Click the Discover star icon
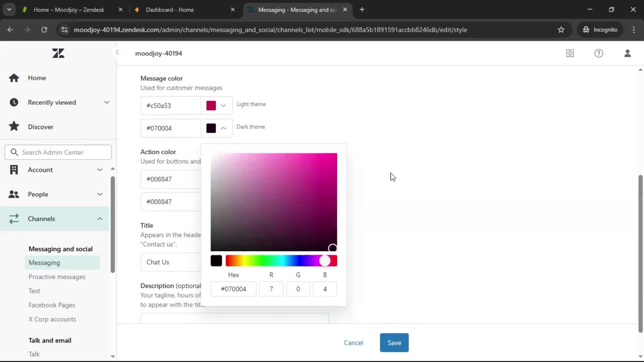The width and height of the screenshot is (644, 362). [14, 126]
